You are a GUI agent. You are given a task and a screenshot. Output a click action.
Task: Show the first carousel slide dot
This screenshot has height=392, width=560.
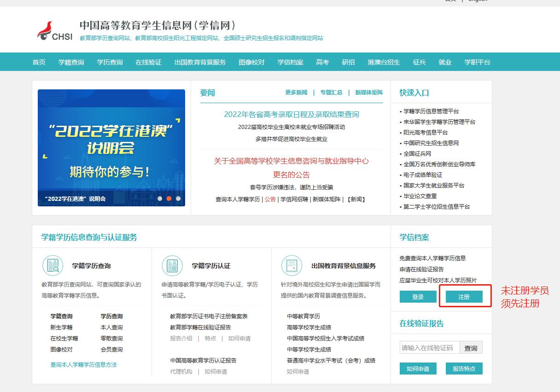160,199
